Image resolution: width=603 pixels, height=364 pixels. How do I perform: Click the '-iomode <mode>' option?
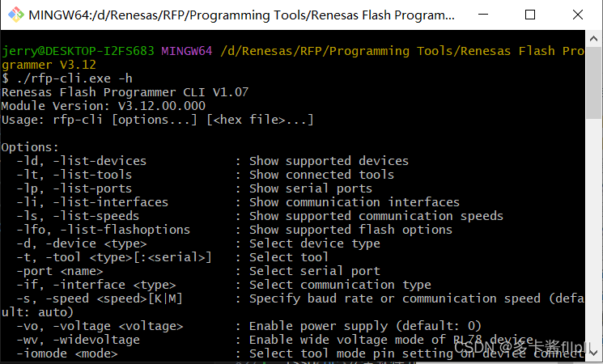(67, 353)
